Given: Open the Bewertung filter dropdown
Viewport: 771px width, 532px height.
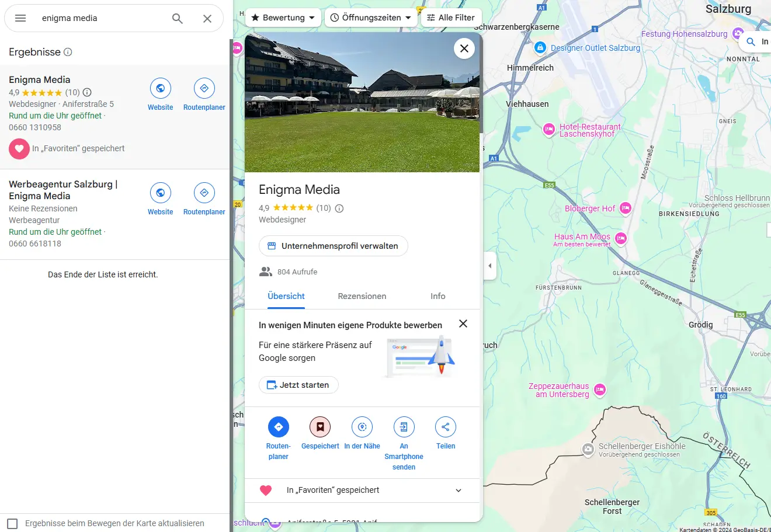Looking at the screenshot, I should 283,18.
